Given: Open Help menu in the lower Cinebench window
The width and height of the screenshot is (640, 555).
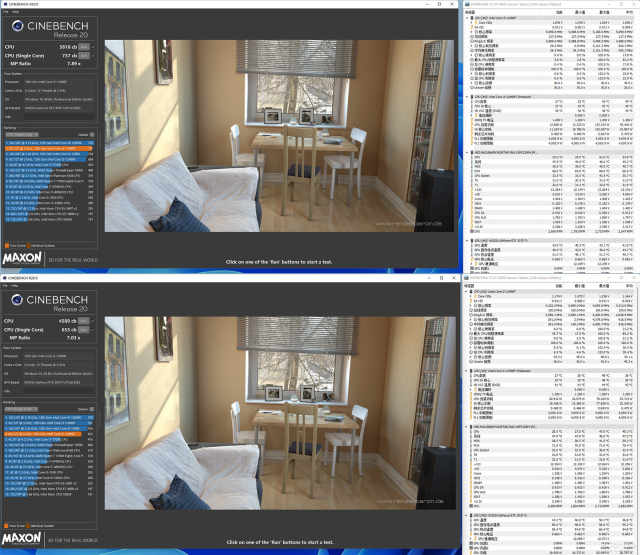Looking at the screenshot, I should pyautogui.click(x=15, y=284).
